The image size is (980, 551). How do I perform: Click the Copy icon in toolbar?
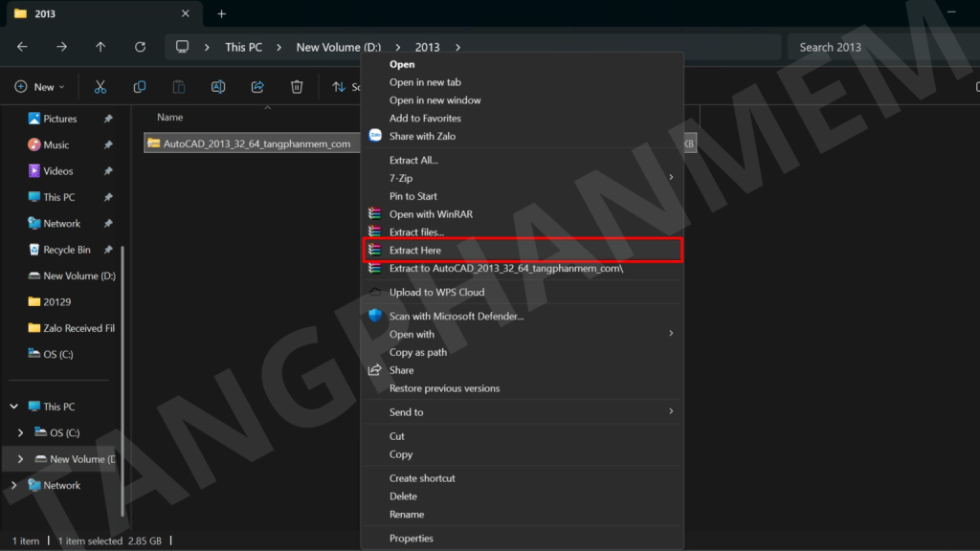tap(140, 87)
